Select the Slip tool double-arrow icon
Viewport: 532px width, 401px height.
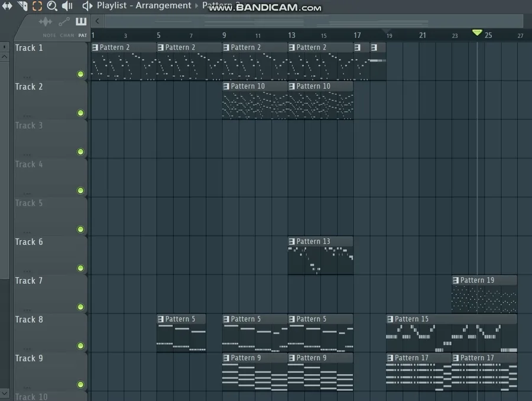coord(7,6)
